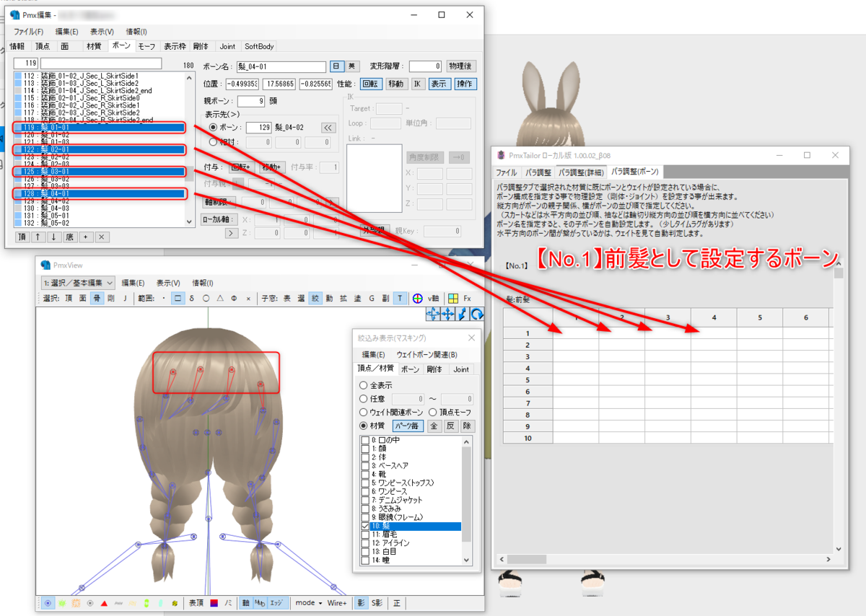Switch to the モーフ tab in Pmx編集
Viewport: 866px width, 616px height.
(146, 46)
